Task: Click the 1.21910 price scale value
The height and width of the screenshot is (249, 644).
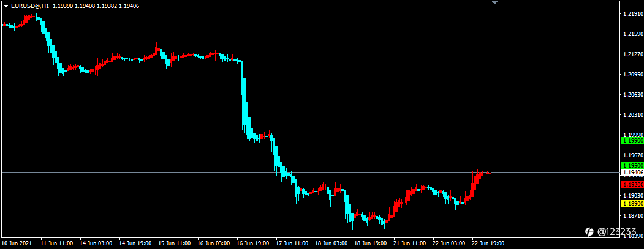Action: (632, 14)
